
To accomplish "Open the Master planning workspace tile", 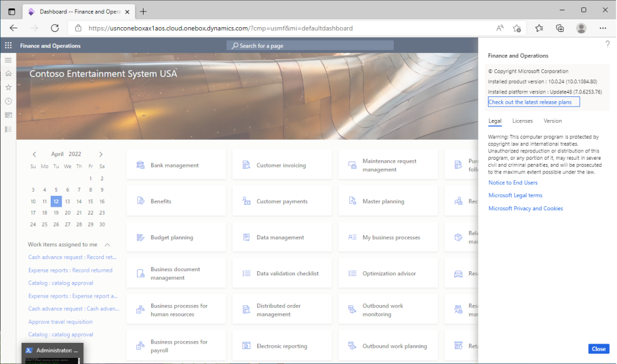I will (388, 201).
